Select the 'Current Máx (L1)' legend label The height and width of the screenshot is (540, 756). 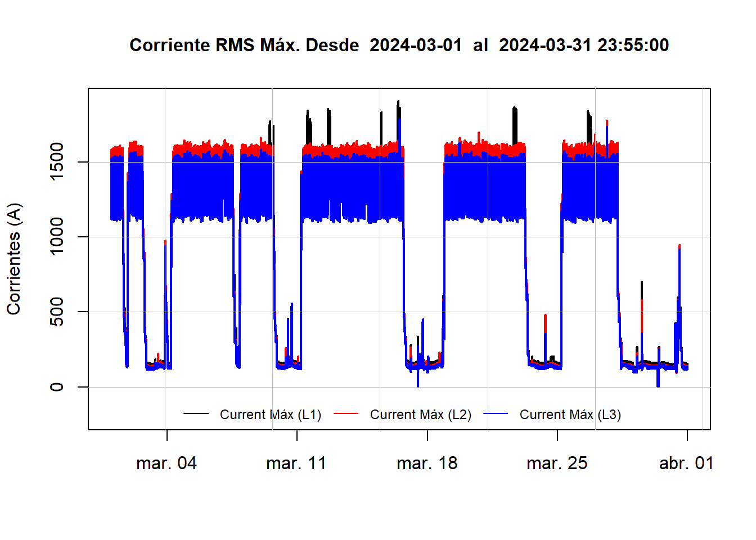point(271,415)
